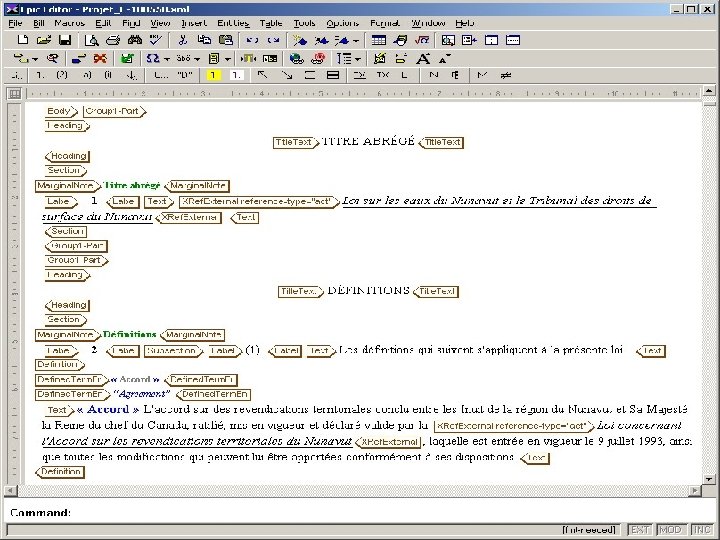Redo the last undone action

[274, 40]
